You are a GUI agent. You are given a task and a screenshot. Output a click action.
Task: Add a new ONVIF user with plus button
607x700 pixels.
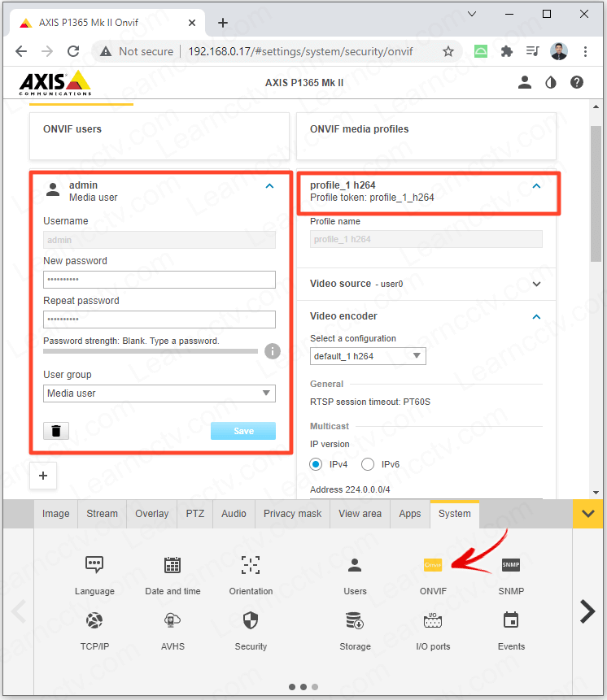[x=43, y=476]
